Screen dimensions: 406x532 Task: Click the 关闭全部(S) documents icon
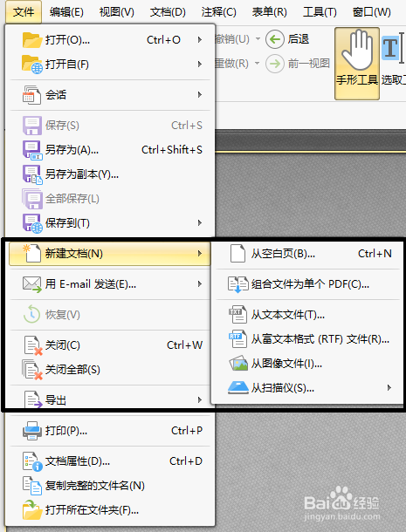[x=32, y=370]
